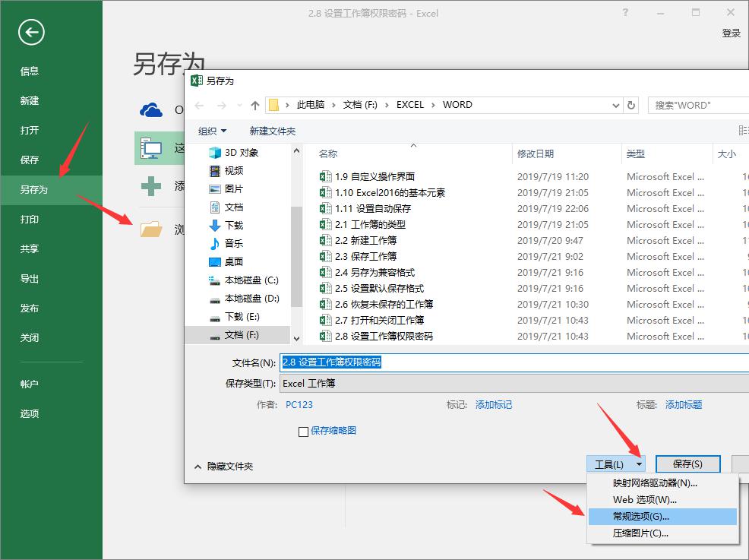
Task: Click the back arrow circle icon
Action: pos(31,32)
